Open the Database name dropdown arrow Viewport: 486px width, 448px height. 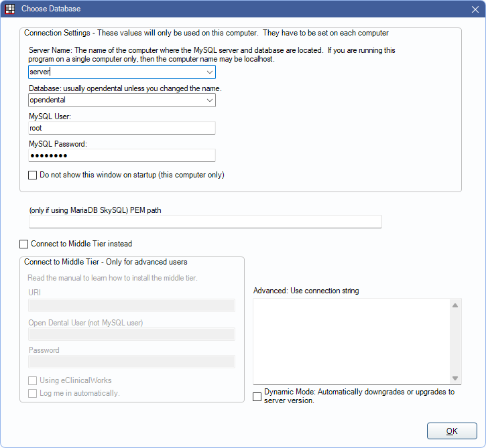pos(210,100)
